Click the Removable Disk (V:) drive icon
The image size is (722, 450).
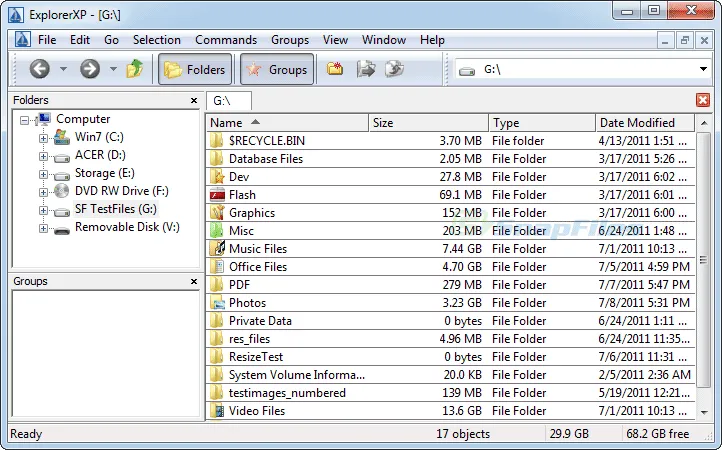[x=62, y=230]
